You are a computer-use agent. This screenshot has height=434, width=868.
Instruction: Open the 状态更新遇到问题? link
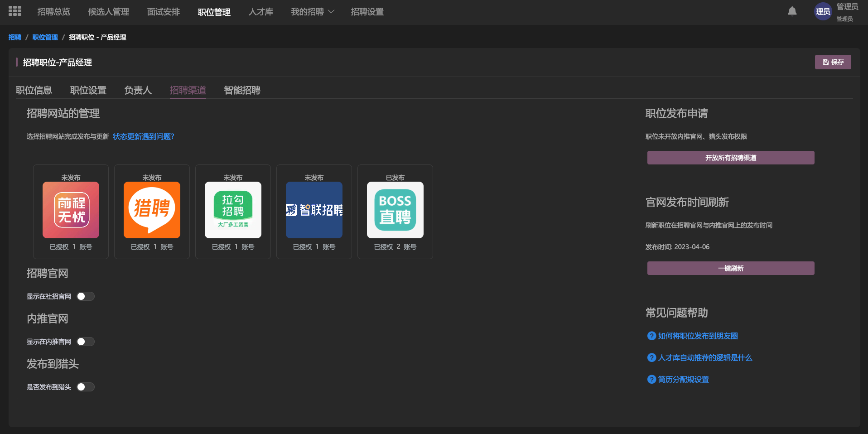pyautogui.click(x=144, y=136)
